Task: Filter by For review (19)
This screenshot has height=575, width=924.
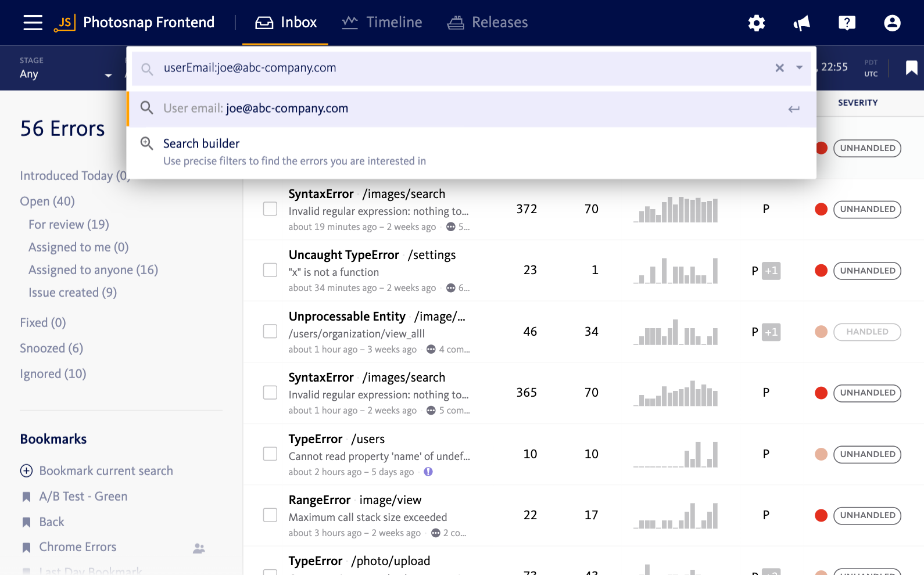Action: pos(69,225)
